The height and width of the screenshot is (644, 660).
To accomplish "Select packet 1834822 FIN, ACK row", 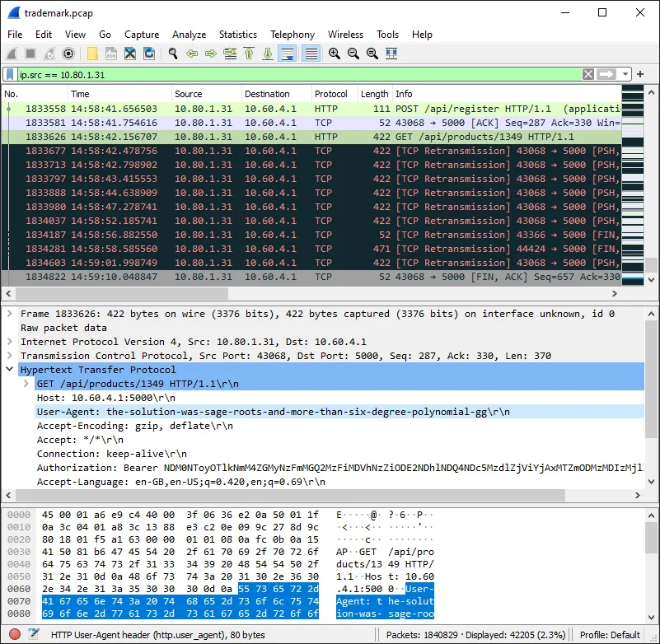I will tap(311, 277).
